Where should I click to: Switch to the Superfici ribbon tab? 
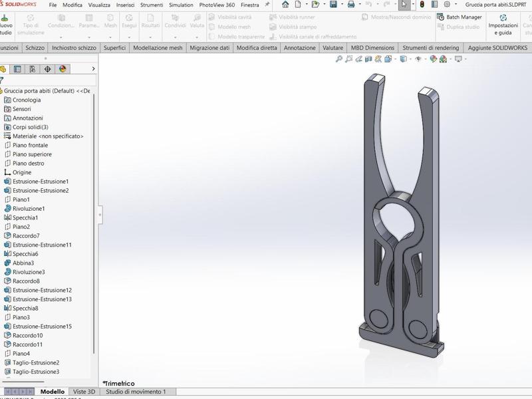[114, 48]
